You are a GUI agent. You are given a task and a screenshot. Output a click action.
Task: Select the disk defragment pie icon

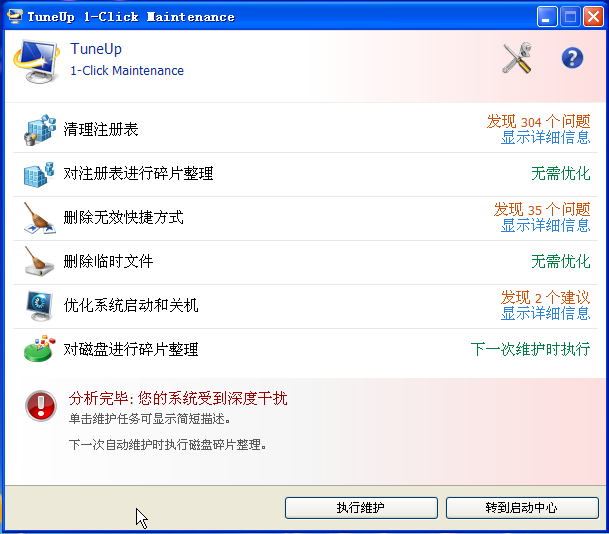pyautogui.click(x=39, y=348)
